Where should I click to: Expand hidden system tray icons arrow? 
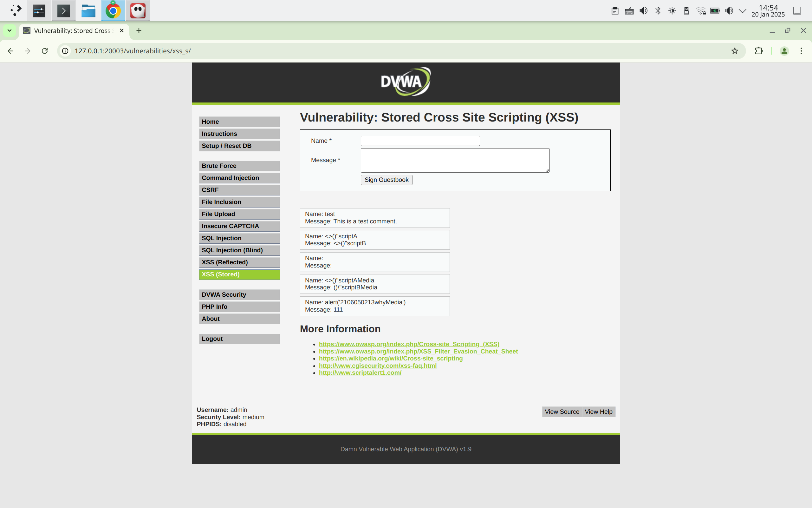pos(743,11)
